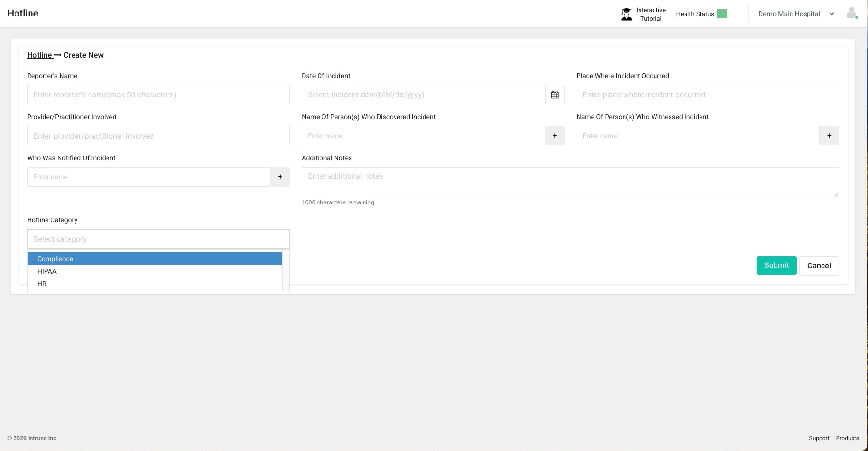Submit the hotline form
This screenshot has width=868, height=451.
pyautogui.click(x=777, y=265)
